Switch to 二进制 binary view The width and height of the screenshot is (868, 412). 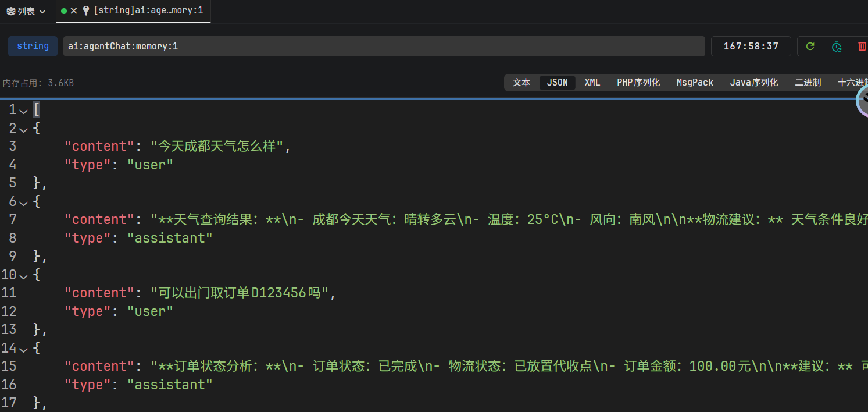point(808,82)
